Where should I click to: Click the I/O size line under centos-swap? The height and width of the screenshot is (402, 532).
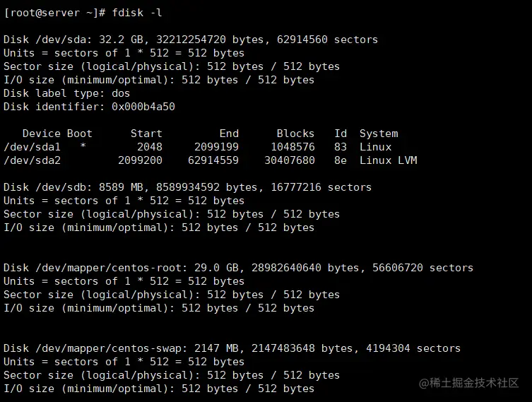pos(159,389)
